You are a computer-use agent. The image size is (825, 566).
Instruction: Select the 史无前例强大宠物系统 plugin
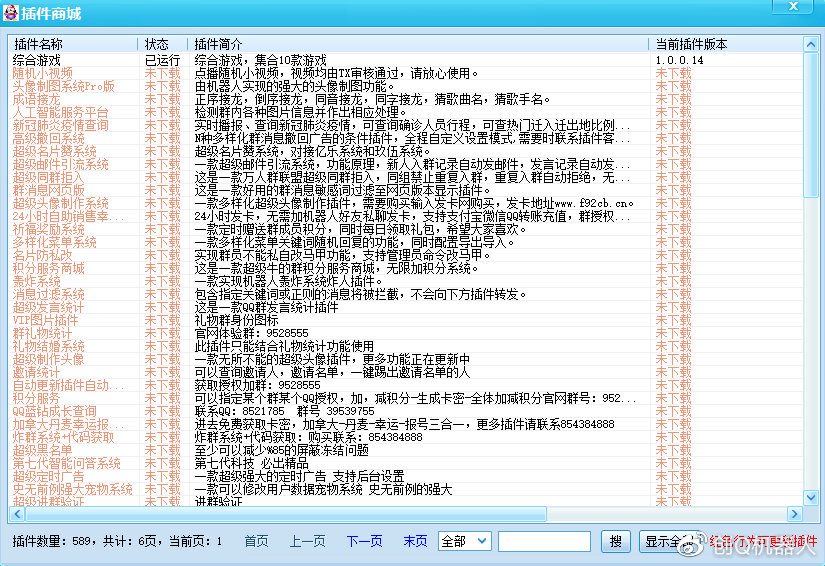tap(73, 489)
